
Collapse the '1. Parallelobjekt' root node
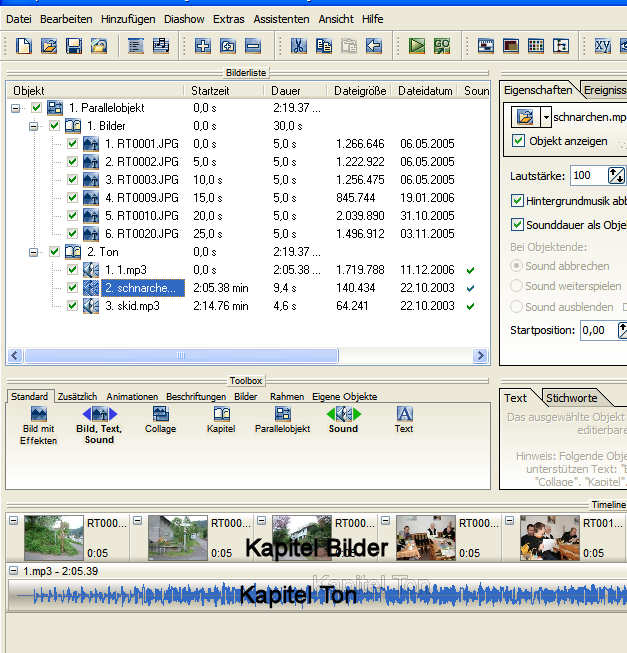pyautogui.click(x=15, y=108)
